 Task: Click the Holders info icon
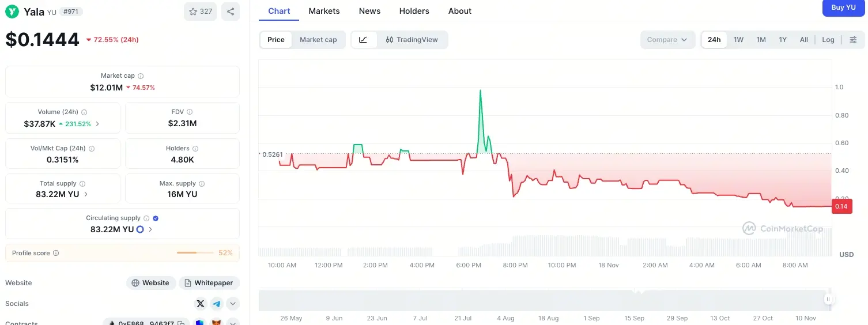click(195, 149)
